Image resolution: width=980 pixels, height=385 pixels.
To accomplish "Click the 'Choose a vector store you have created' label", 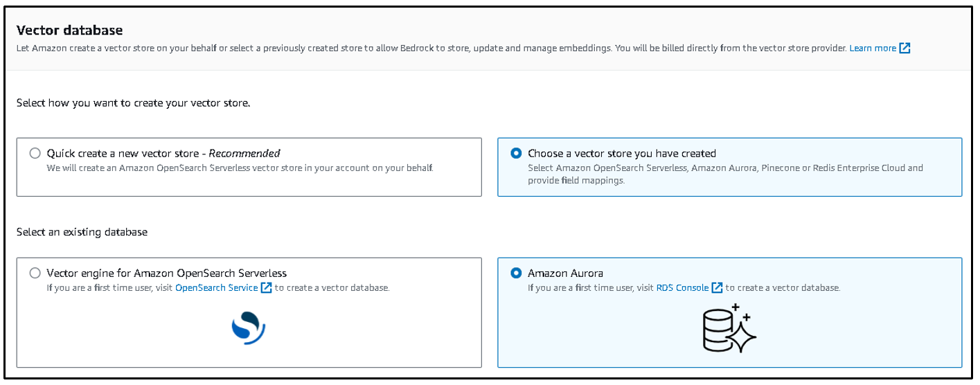I will coord(622,154).
